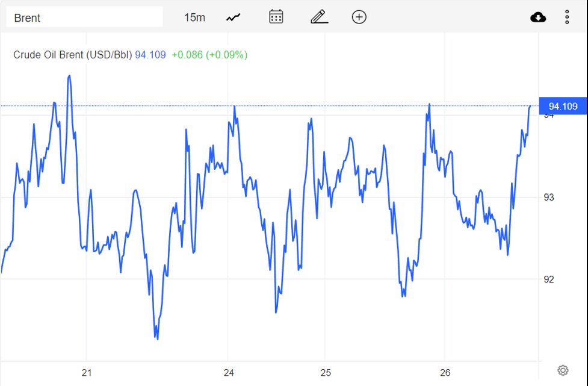Click the blue 94.109 legend price

pyautogui.click(x=150, y=55)
